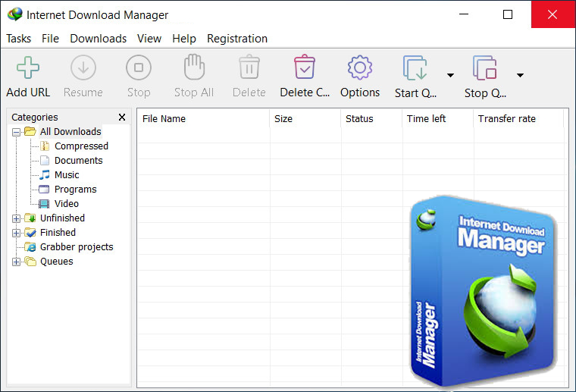Image resolution: width=576 pixels, height=392 pixels.
Task: Click the Programs category window icon
Action: click(x=44, y=190)
